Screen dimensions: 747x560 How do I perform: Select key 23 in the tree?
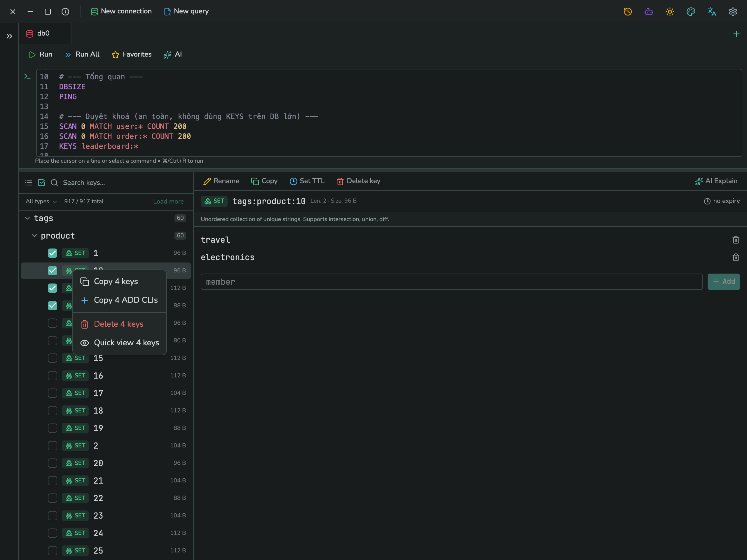106,515
